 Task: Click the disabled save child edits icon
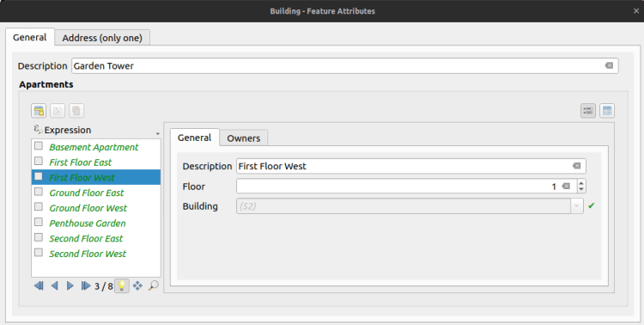58,111
